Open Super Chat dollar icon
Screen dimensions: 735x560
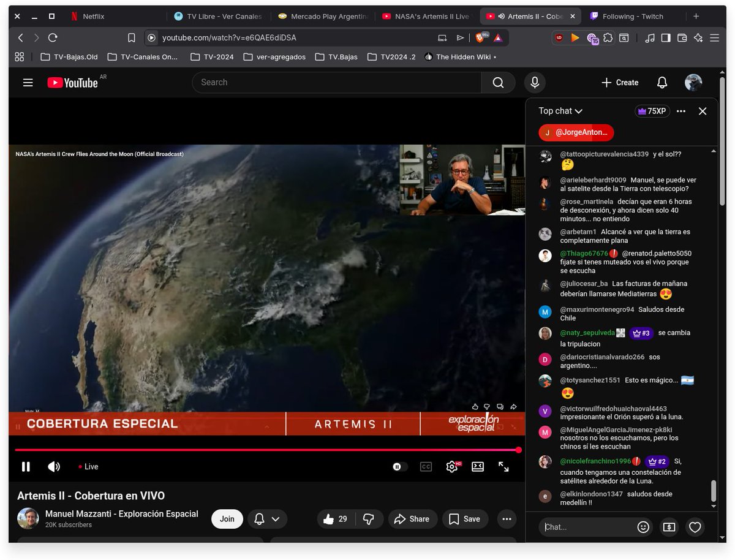(669, 527)
